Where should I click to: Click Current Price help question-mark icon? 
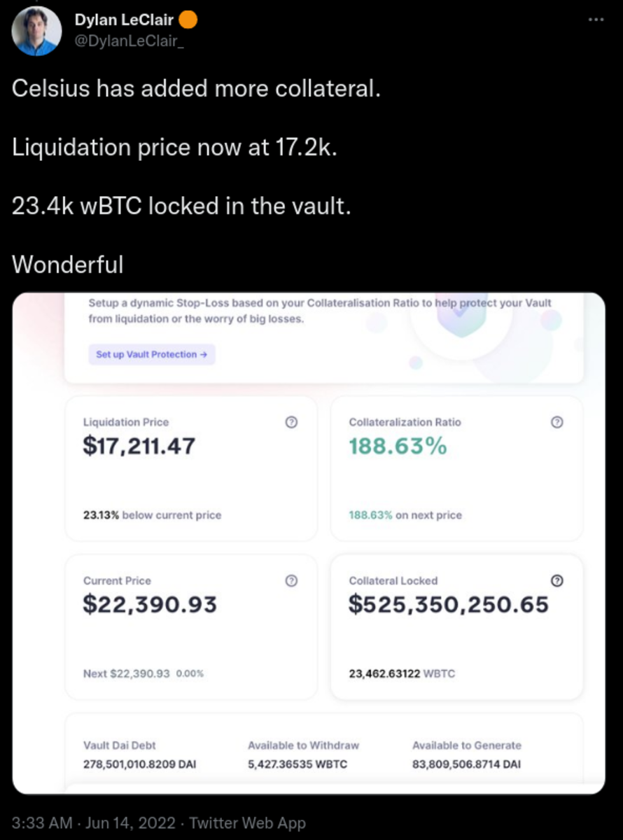(293, 580)
